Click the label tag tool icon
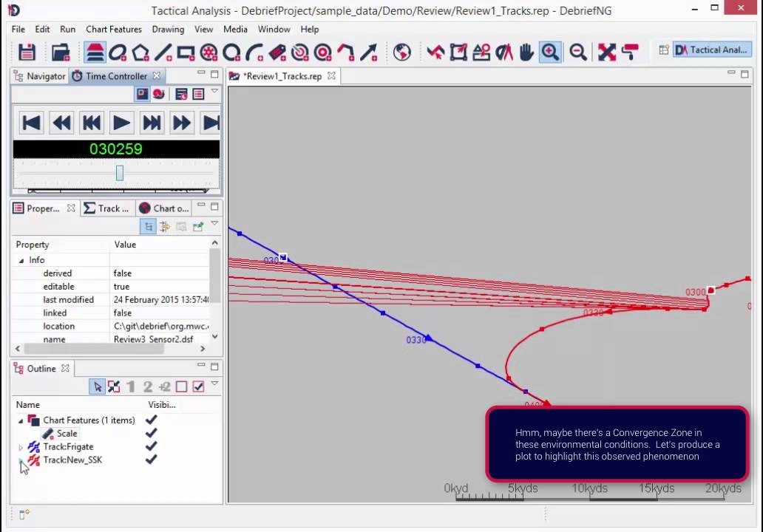Image resolution: width=763 pixels, height=532 pixels. click(277, 52)
